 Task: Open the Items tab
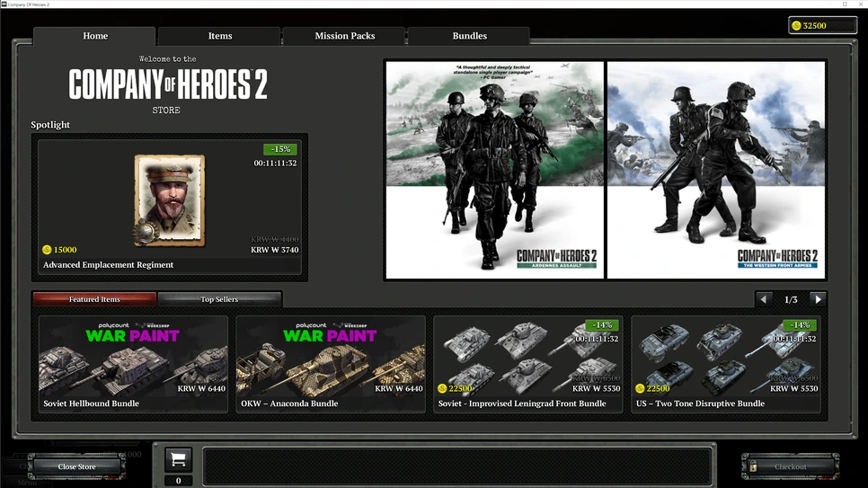tap(220, 36)
